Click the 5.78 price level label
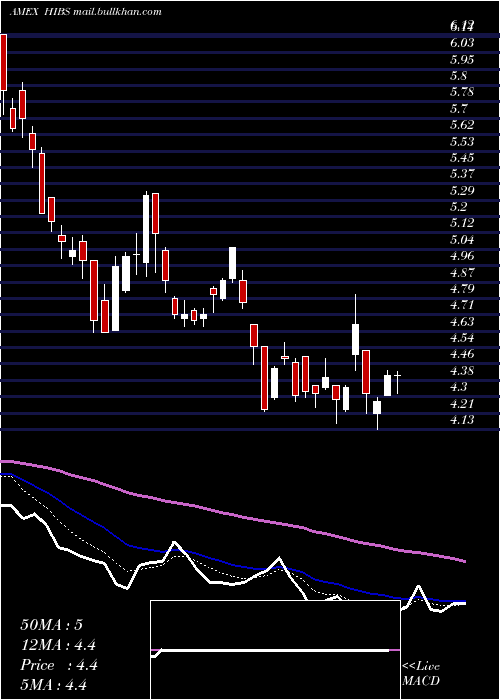The width and height of the screenshot is (500, 700). (462, 92)
